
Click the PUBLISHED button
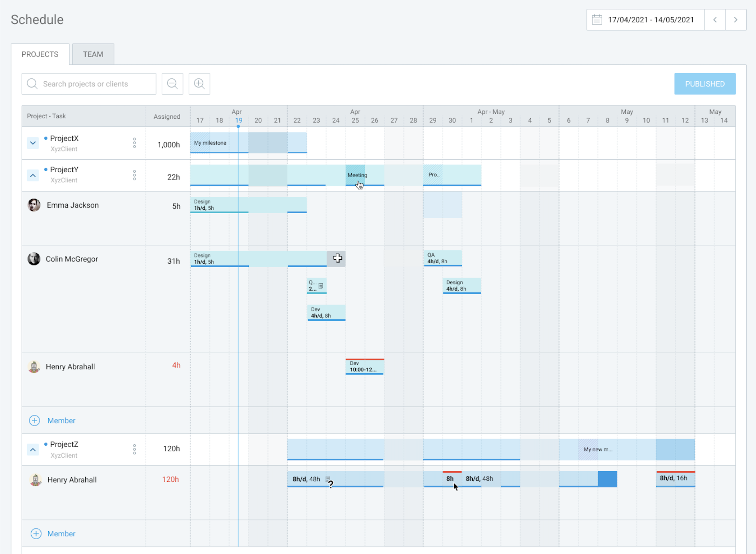click(x=706, y=83)
